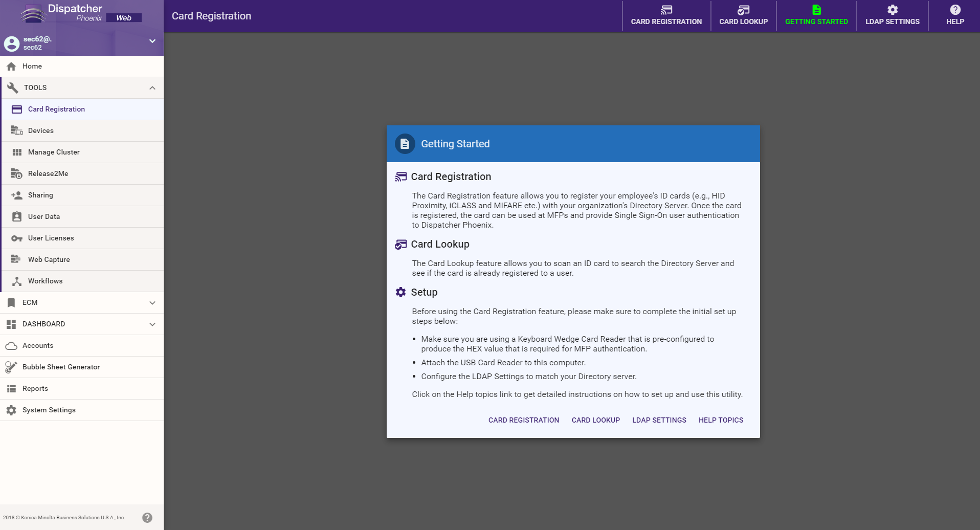Screen dimensions: 980x530
Task: Click the Dashboard tiles icon
Action: (11, 324)
